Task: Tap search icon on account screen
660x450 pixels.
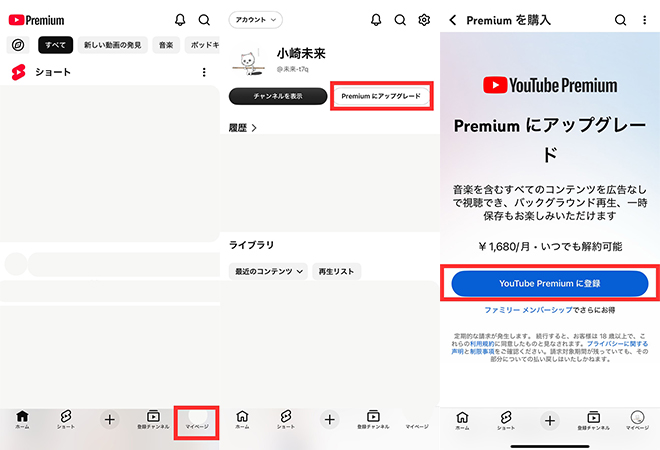Action: (x=400, y=20)
